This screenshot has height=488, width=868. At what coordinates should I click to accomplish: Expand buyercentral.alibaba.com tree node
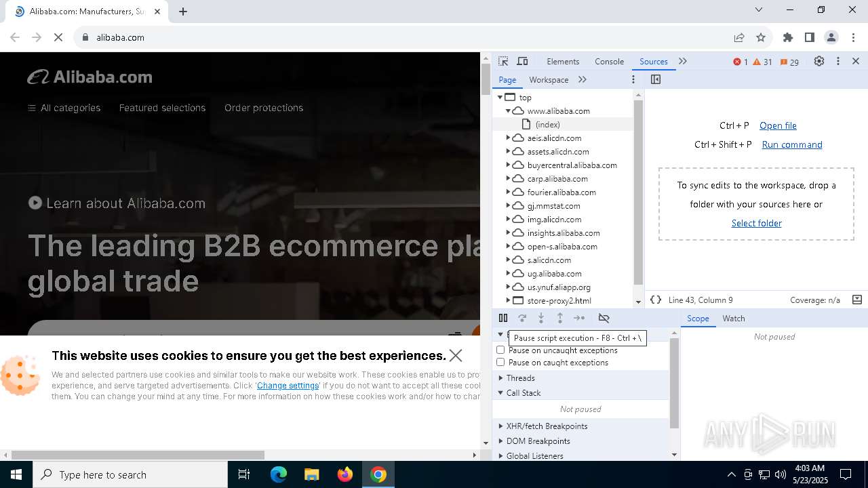[508, 165]
